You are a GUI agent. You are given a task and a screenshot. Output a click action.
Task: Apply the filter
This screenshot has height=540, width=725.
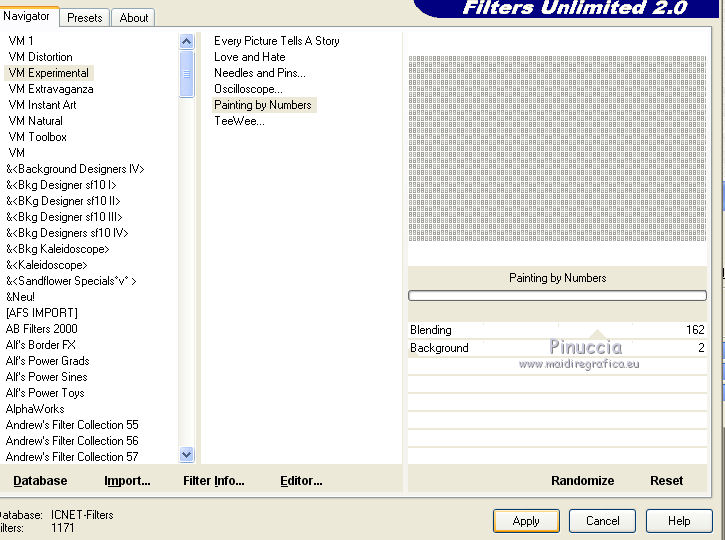tap(526, 521)
